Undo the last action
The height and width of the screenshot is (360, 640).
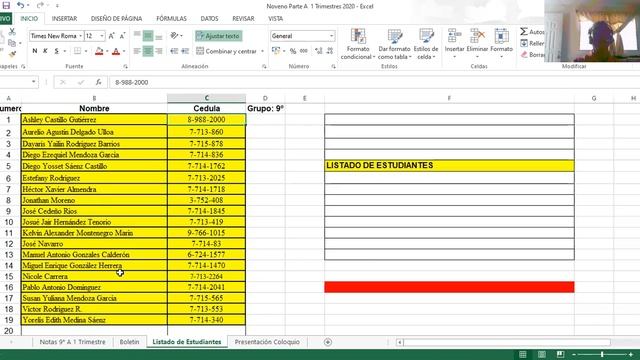(x=20, y=5)
